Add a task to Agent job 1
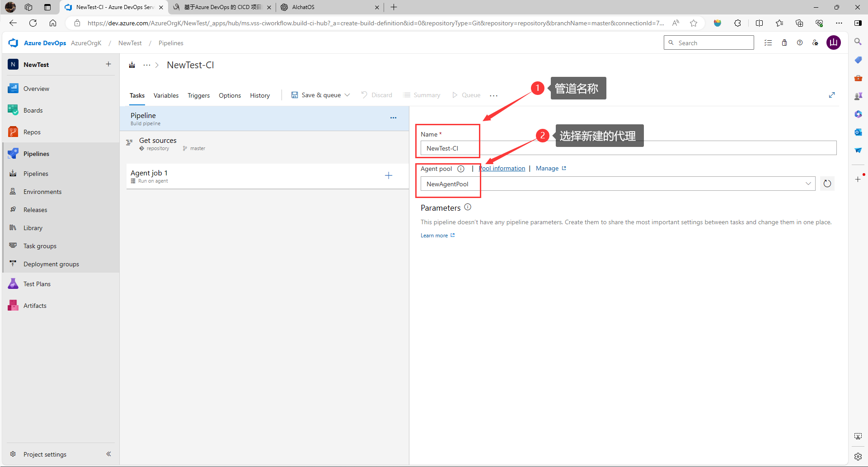Viewport: 868px width, 467px height. coord(389,175)
